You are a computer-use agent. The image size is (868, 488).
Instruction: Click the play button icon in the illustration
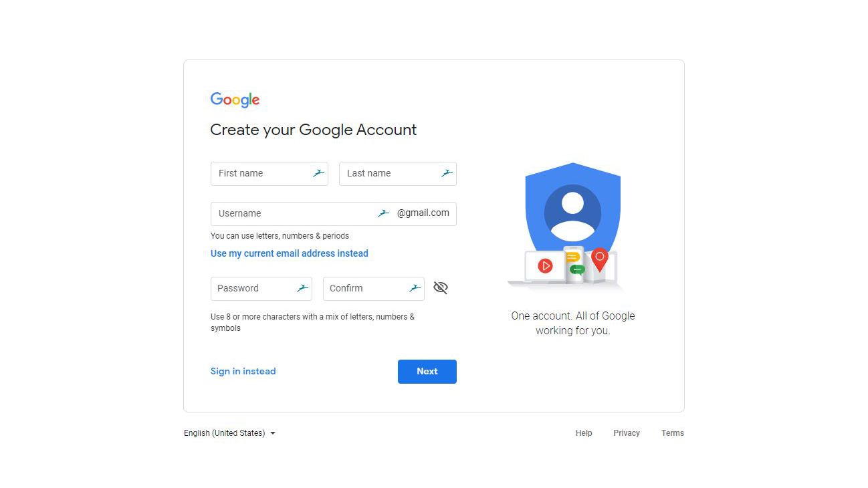pos(545,265)
